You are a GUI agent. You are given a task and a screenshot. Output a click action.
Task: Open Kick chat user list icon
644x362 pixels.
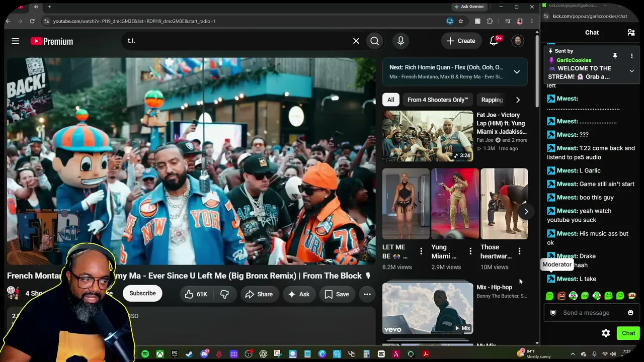631,33
